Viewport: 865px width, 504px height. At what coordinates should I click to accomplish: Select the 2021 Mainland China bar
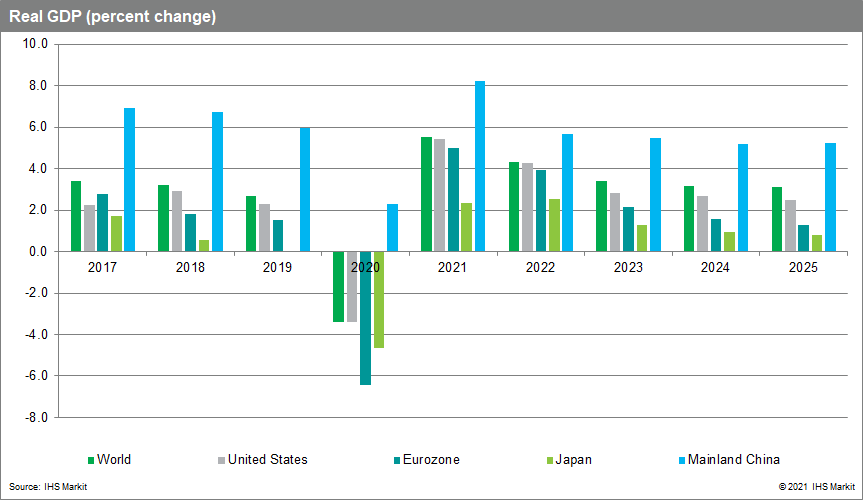pyautogui.click(x=480, y=166)
